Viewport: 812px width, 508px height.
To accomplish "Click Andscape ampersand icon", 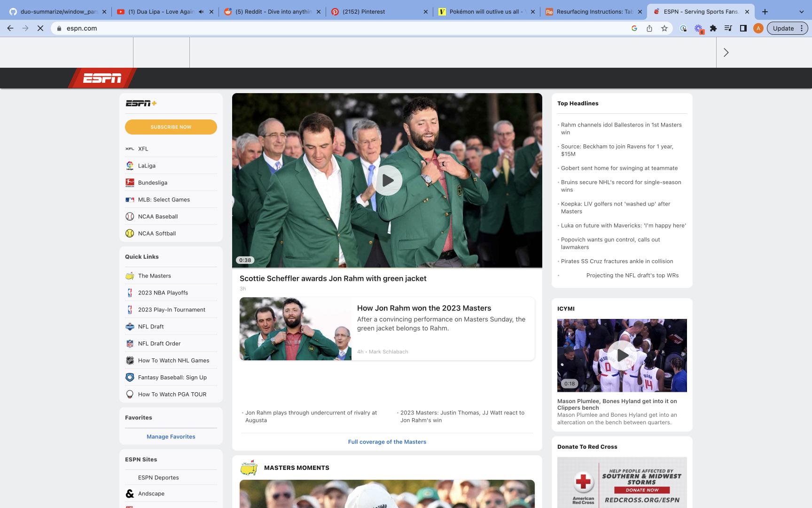I will point(130,493).
